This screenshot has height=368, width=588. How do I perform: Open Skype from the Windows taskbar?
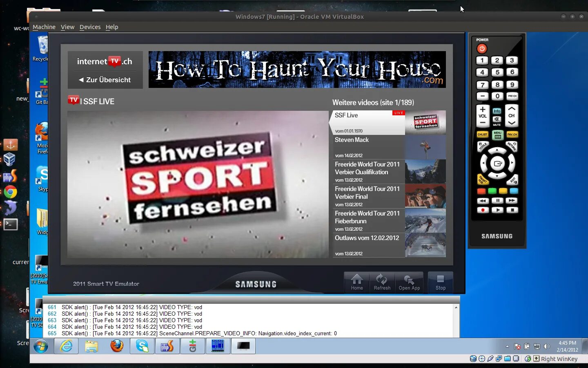(x=142, y=346)
